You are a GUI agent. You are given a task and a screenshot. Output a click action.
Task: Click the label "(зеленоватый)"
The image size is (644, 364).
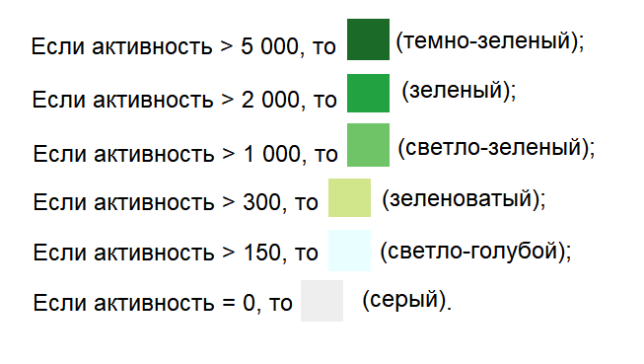(x=461, y=199)
